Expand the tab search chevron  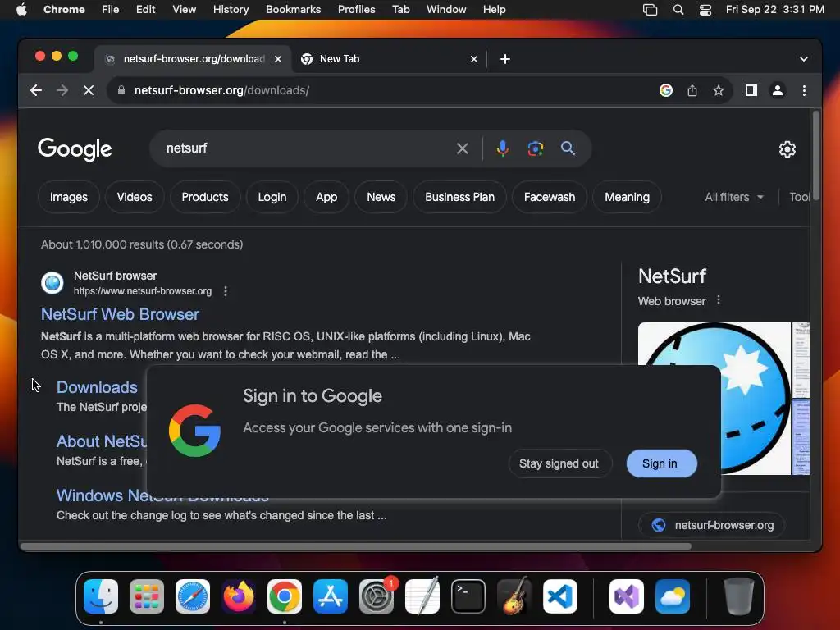tap(804, 59)
